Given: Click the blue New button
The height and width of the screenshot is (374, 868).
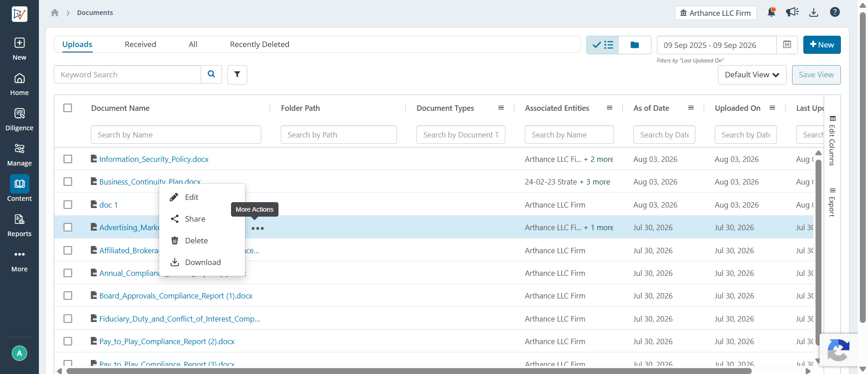Looking at the screenshot, I should (822, 45).
